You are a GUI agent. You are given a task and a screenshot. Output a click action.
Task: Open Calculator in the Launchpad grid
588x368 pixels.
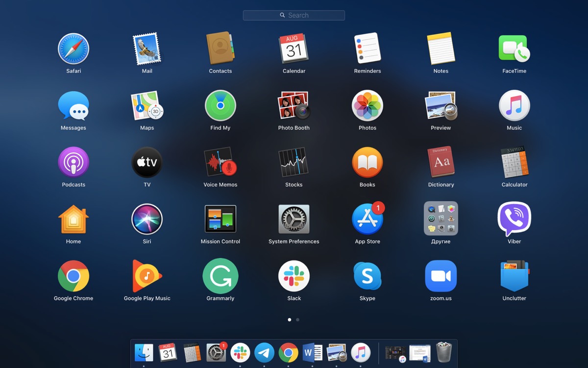pos(514,162)
